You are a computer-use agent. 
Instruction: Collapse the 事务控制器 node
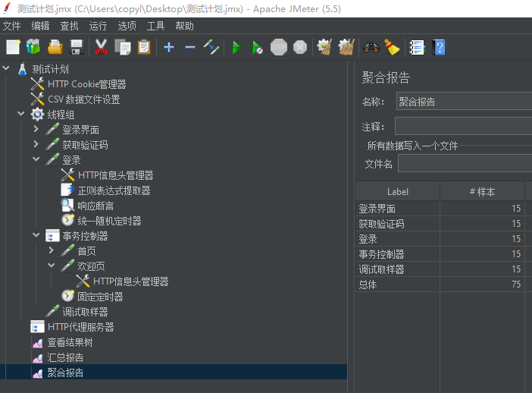coord(36,234)
